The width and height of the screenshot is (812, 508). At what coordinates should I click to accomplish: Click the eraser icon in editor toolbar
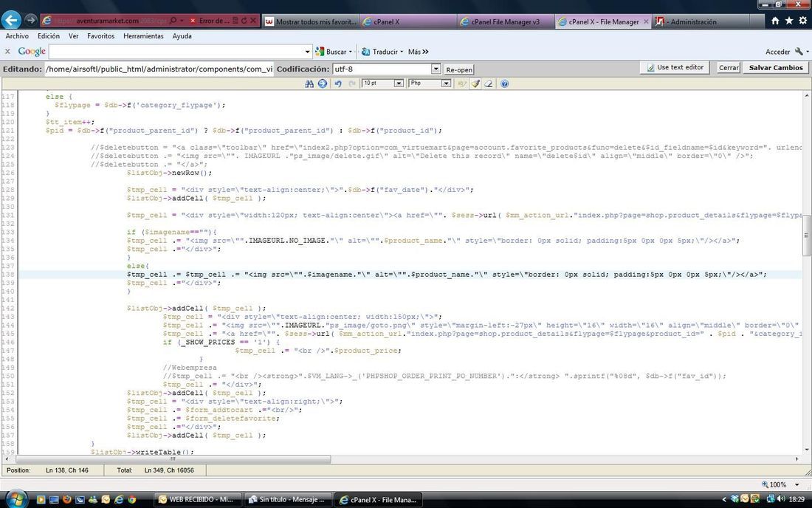point(489,83)
